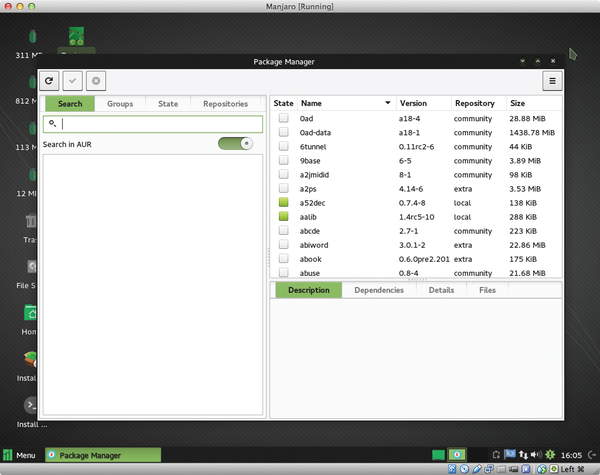600x475 pixels.
Task: Select the Description tab
Action: click(x=309, y=290)
